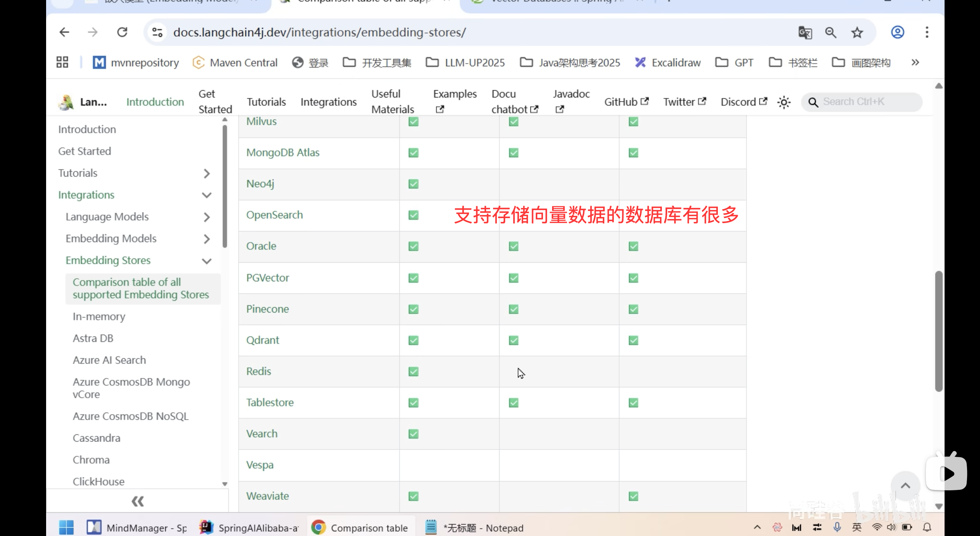This screenshot has width=980, height=536.
Task: Open Twitter link in navbar
Action: click(685, 102)
